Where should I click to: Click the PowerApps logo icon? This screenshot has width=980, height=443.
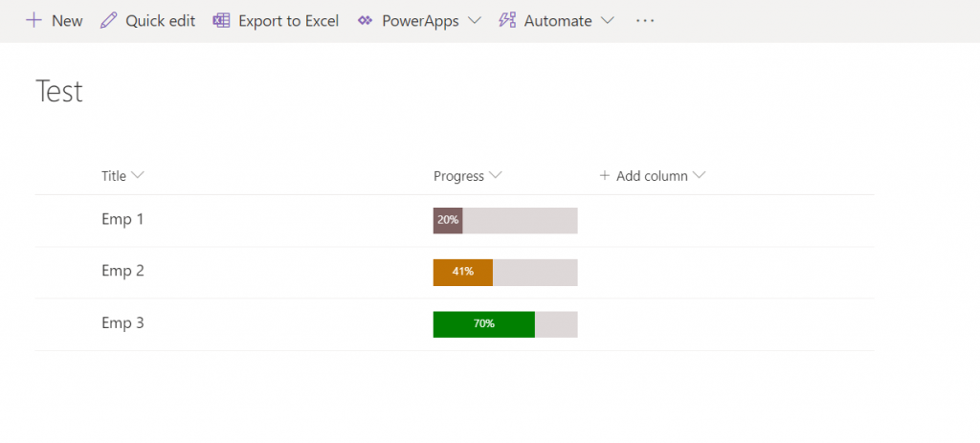coord(365,20)
